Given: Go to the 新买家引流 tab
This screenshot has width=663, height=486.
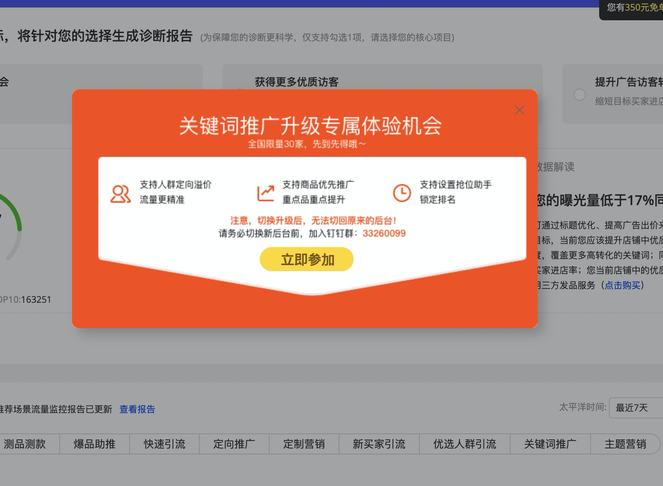Looking at the screenshot, I should point(379,444).
